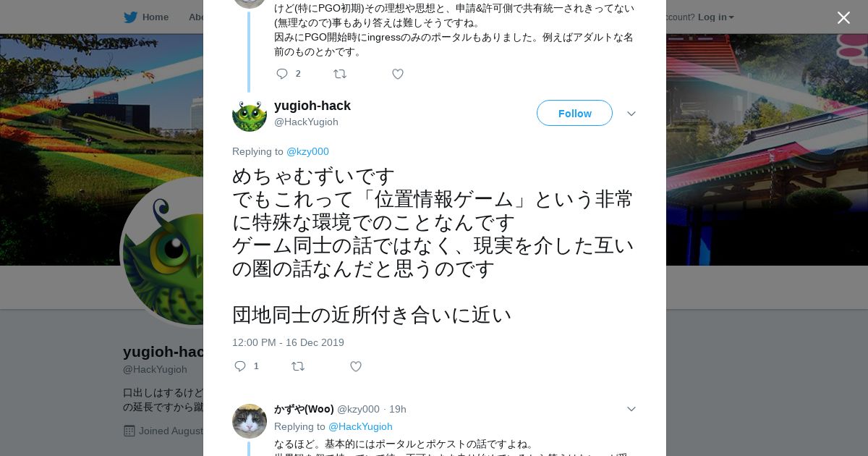Click the reply icon under the yugioh-hack tweet
This screenshot has width=868, height=456.
[x=240, y=366]
